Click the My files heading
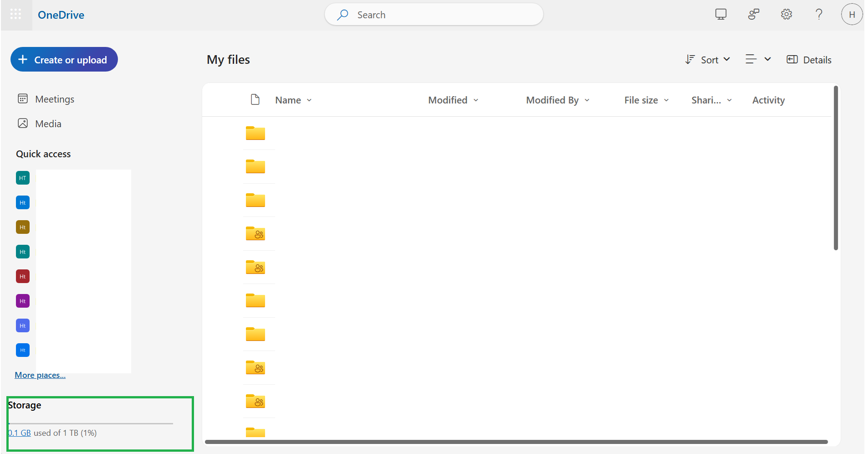 tap(228, 60)
